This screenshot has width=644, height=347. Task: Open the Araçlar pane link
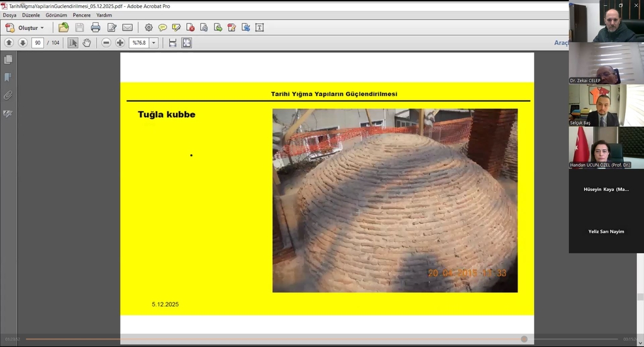pyautogui.click(x=561, y=43)
